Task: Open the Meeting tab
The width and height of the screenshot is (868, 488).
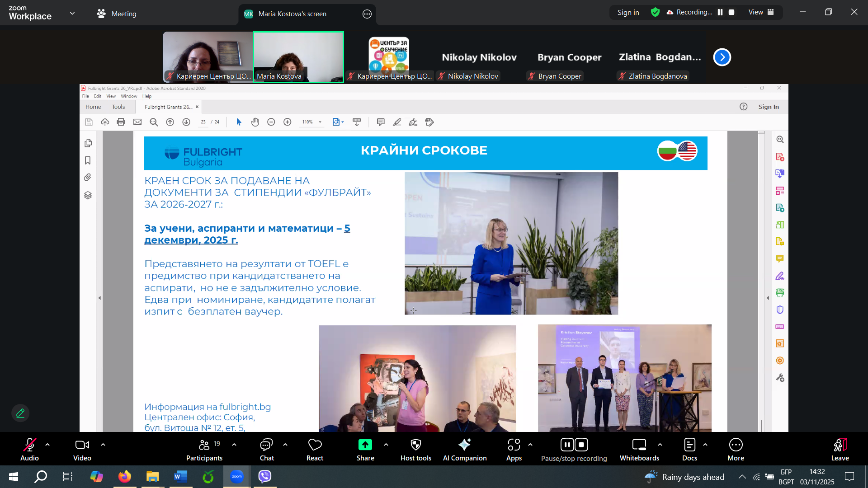Action: click(117, 14)
